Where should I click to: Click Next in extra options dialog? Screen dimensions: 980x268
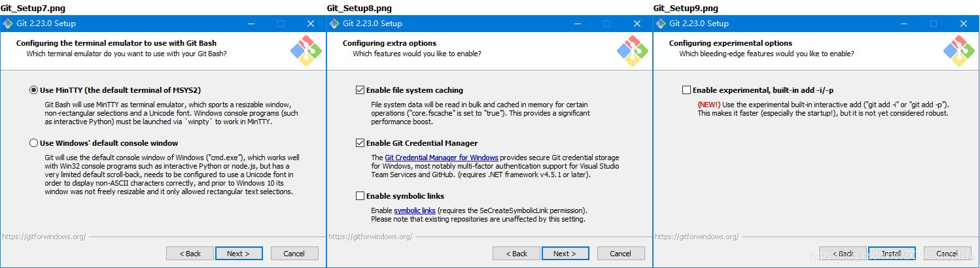pyautogui.click(x=565, y=254)
